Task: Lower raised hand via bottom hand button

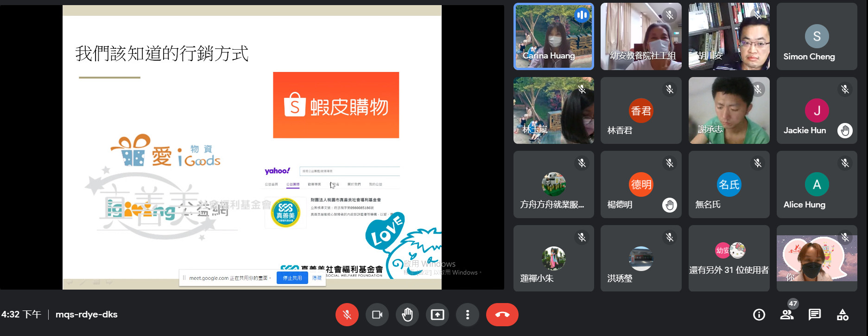Action: tap(407, 315)
